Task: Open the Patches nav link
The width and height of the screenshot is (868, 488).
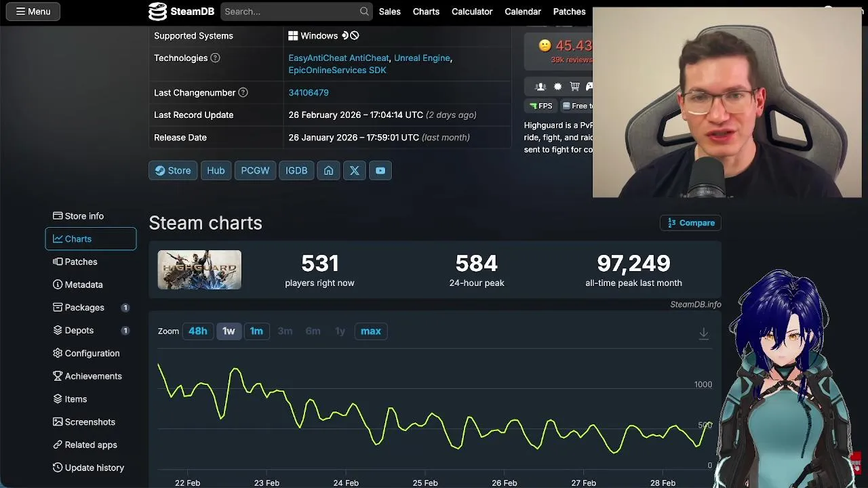Action: pos(569,12)
